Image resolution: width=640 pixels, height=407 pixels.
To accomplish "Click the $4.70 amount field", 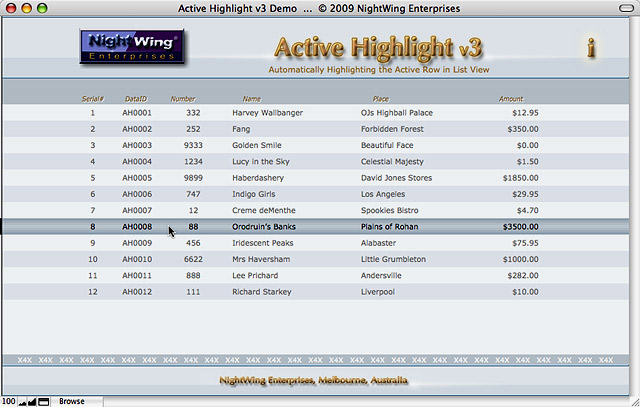I will click(527, 211).
